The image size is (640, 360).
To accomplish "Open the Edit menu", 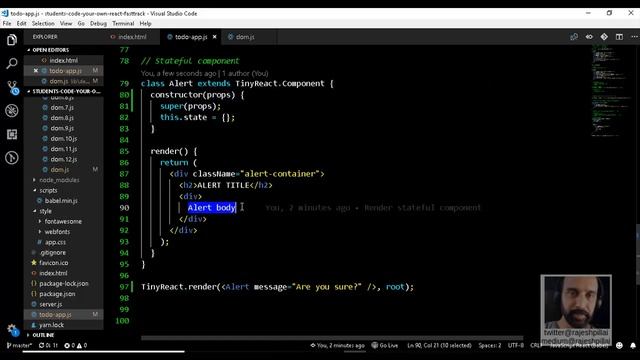I will (22, 24).
